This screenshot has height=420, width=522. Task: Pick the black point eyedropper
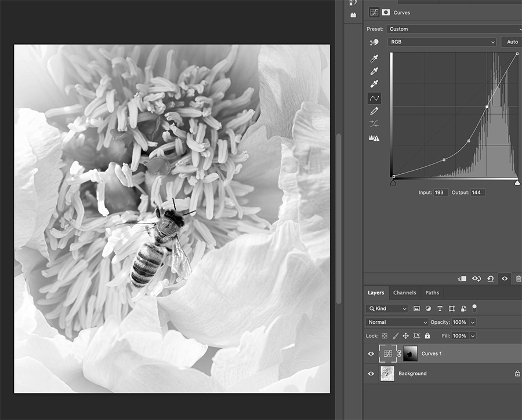click(x=374, y=59)
